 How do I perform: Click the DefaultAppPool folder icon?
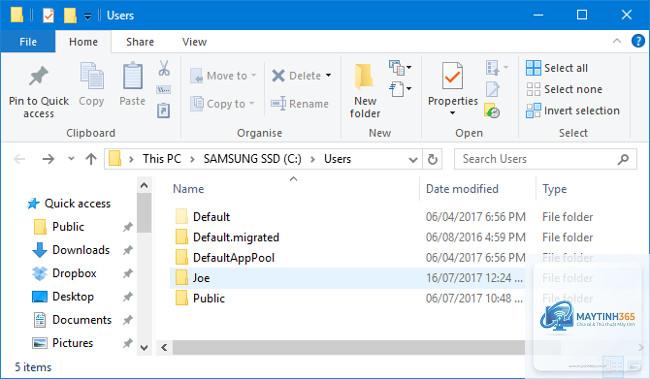pyautogui.click(x=182, y=258)
